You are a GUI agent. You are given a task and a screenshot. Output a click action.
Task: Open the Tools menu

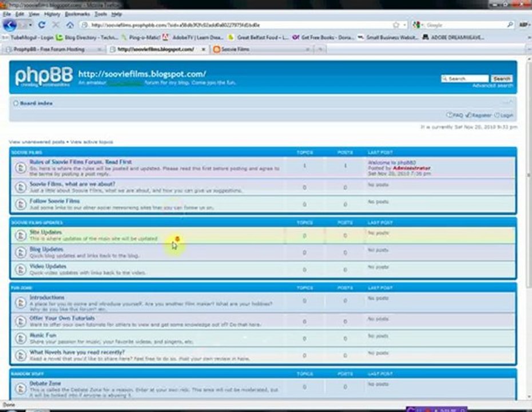click(101, 14)
